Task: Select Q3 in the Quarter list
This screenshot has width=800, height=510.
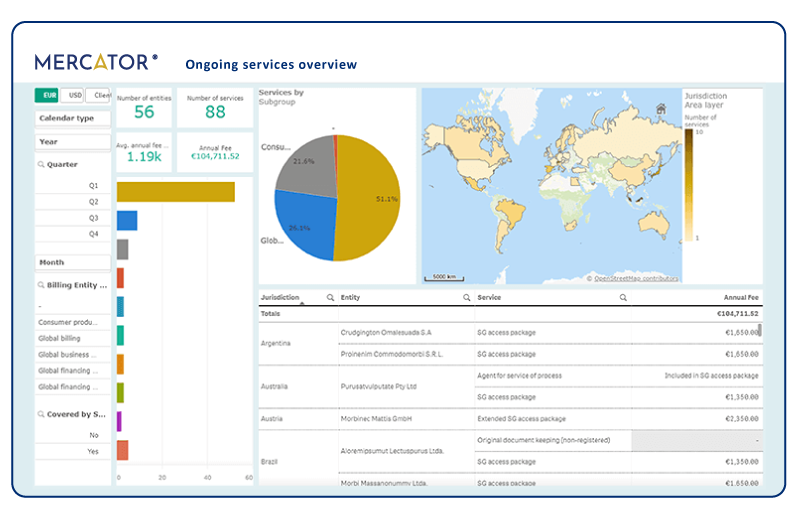Action: [x=72, y=218]
